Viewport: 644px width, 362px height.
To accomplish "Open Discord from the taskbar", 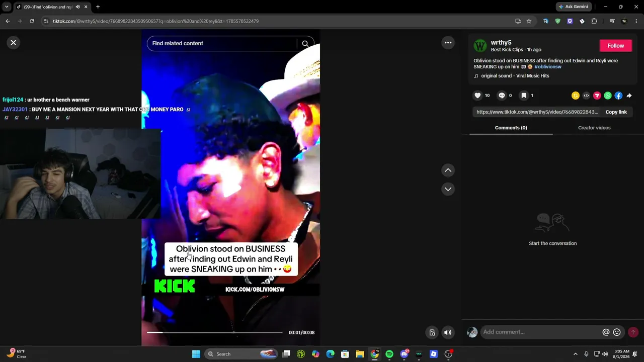I will [x=404, y=354].
